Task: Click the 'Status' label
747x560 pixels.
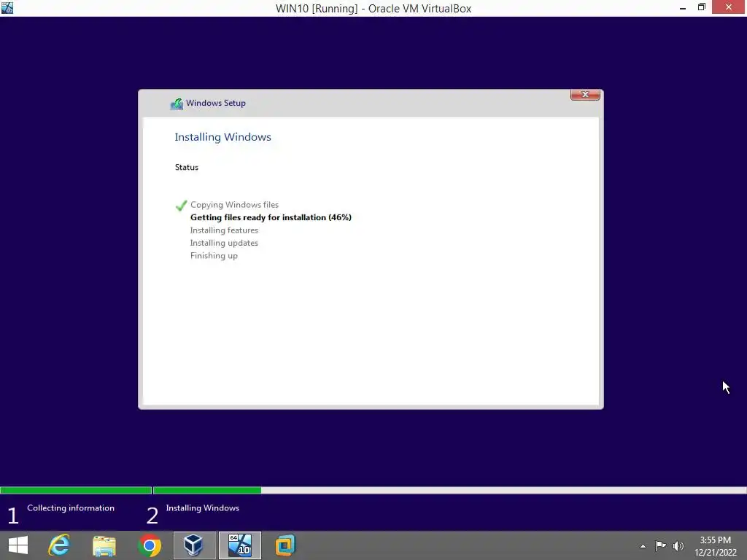Action: click(x=186, y=167)
